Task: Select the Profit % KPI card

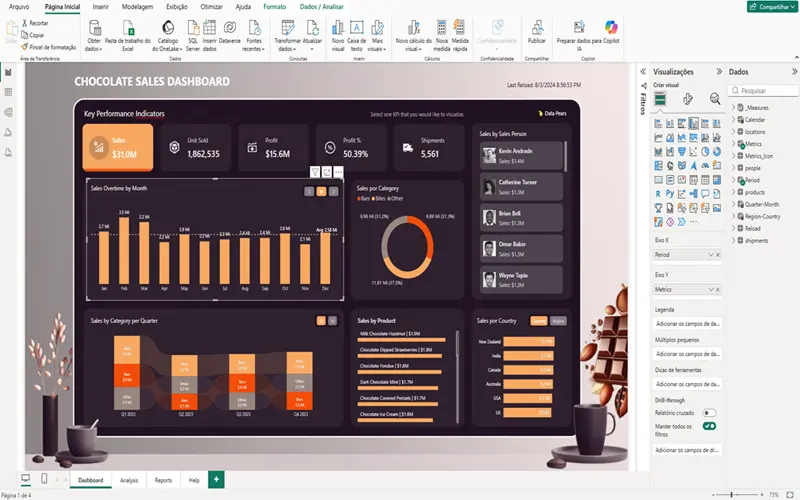Action: (x=351, y=147)
